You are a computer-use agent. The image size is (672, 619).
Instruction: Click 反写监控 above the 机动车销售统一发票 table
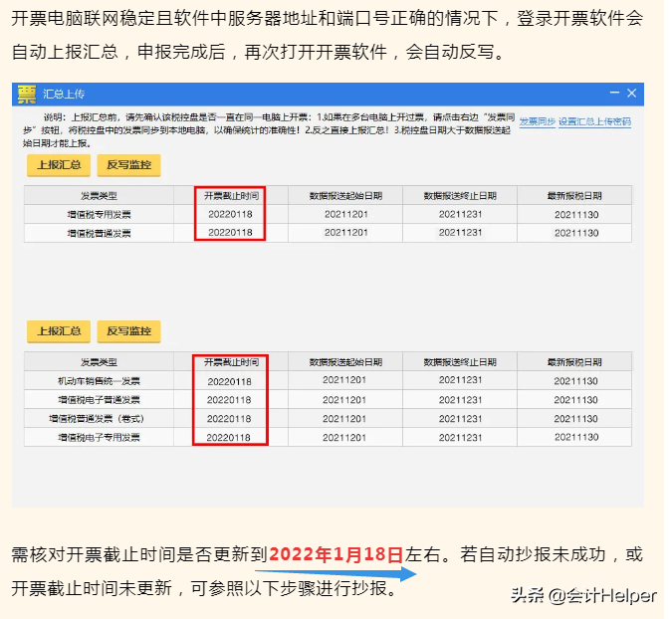pyautogui.click(x=129, y=331)
